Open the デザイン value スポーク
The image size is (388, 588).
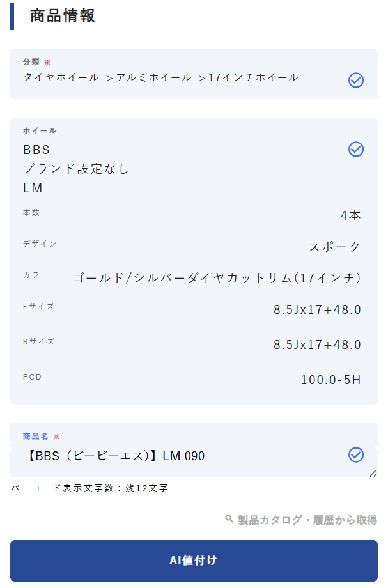pos(335,247)
